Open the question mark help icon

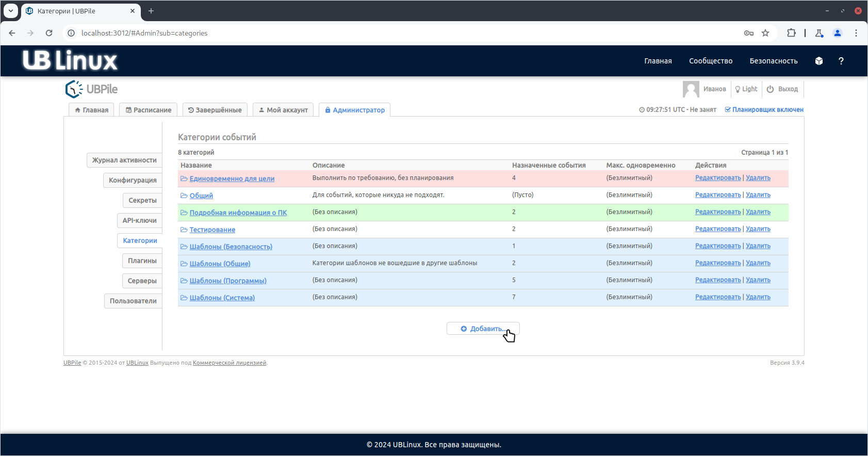(841, 61)
